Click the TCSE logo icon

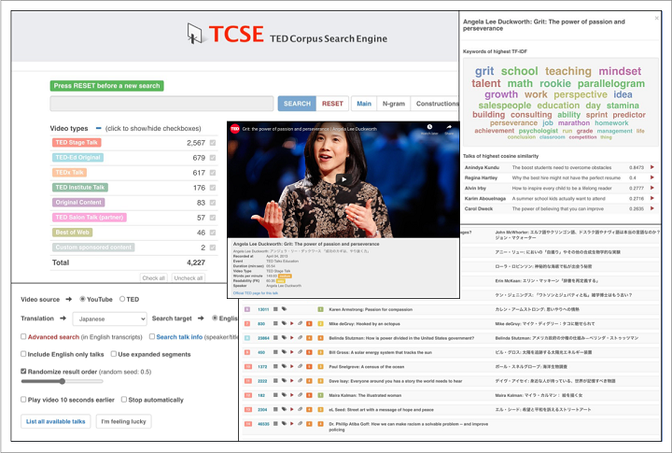point(195,33)
